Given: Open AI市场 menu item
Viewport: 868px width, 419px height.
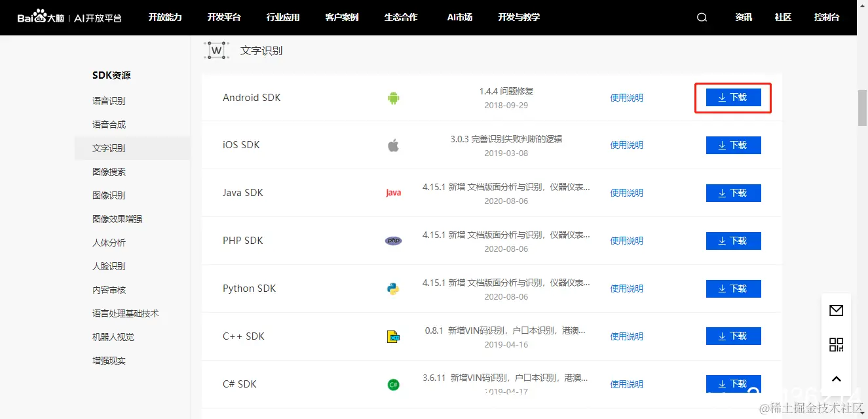Looking at the screenshot, I should (460, 17).
